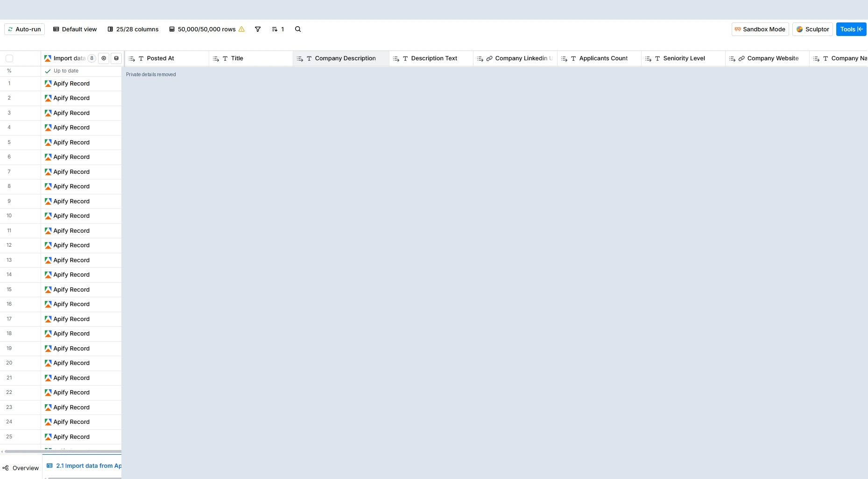Select the Title column header
The width and height of the screenshot is (868, 479).
(x=251, y=58)
